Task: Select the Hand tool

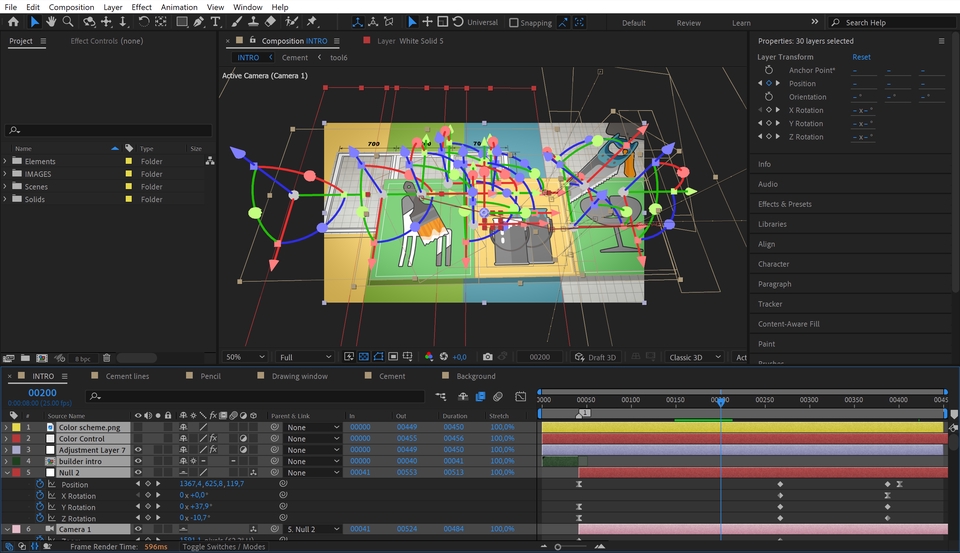Action: tap(51, 22)
